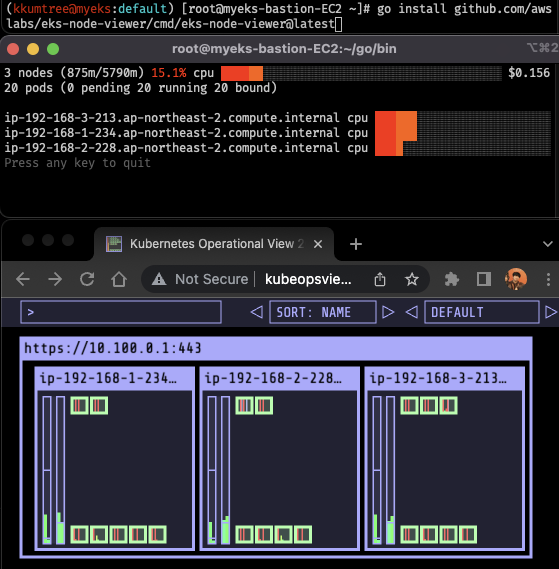The width and height of the screenshot is (559, 569).
Task: Click the go install command line in top terminal
Action: 279,16
